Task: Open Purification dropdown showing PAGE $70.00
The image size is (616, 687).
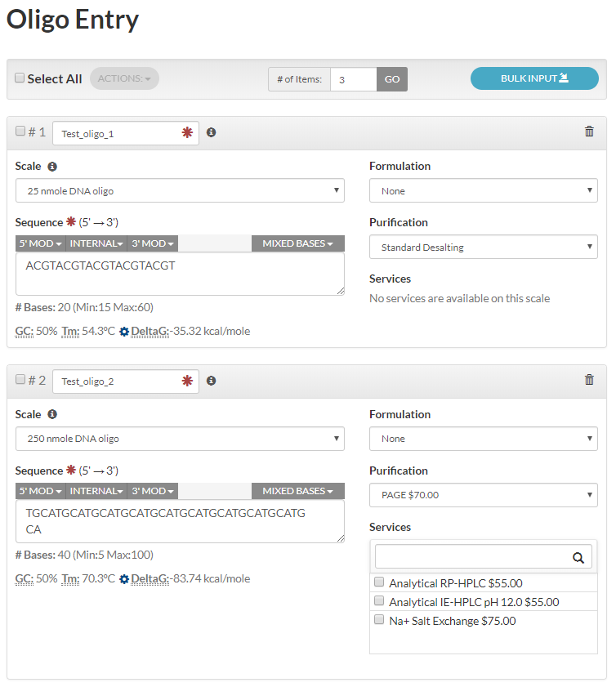Action: pos(484,495)
